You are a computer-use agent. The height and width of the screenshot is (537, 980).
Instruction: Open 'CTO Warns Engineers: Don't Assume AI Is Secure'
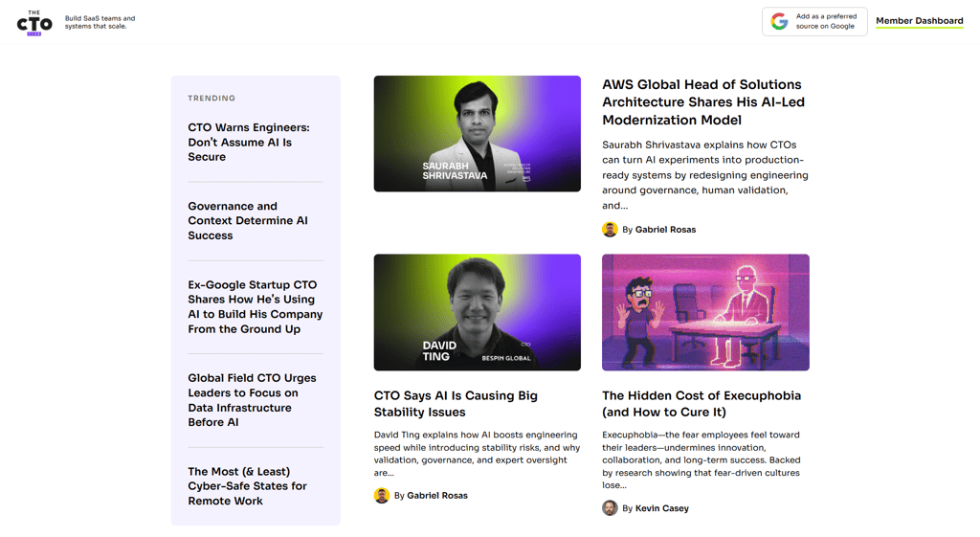[x=249, y=142]
